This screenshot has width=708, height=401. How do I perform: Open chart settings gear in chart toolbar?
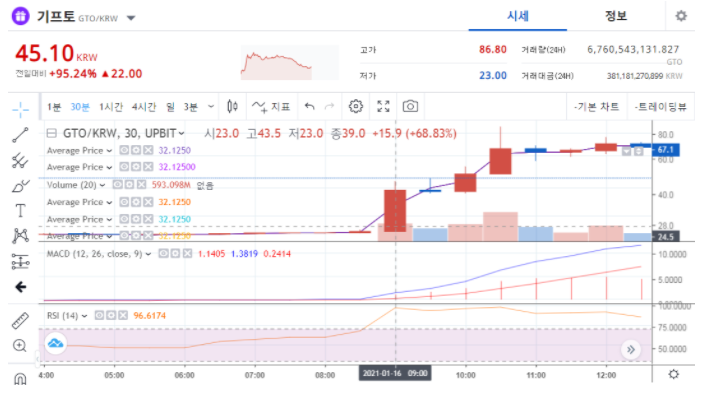[x=356, y=107]
